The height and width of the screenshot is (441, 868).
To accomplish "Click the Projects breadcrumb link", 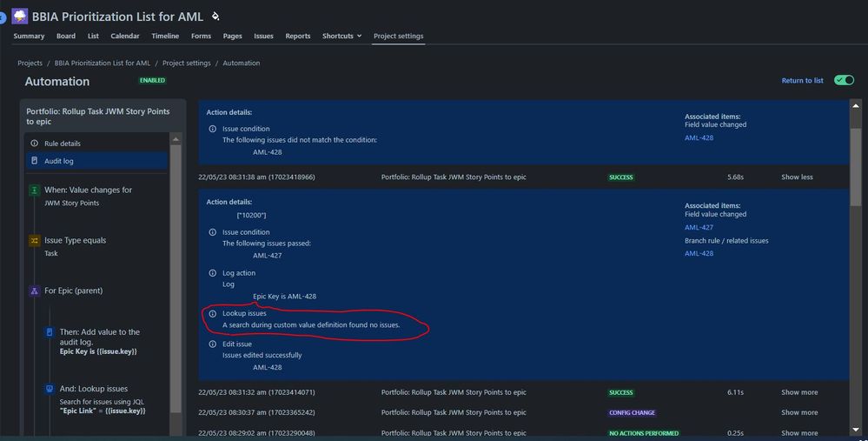I will pyautogui.click(x=30, y=63).
